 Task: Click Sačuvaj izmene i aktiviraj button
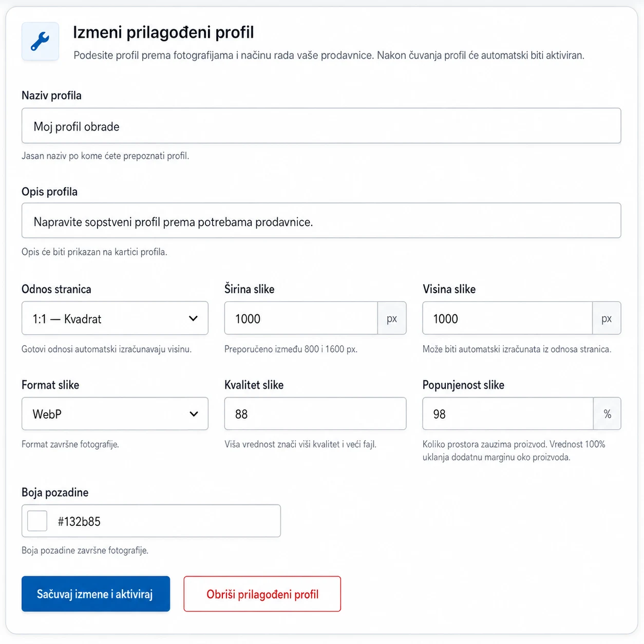click(96, 594)
